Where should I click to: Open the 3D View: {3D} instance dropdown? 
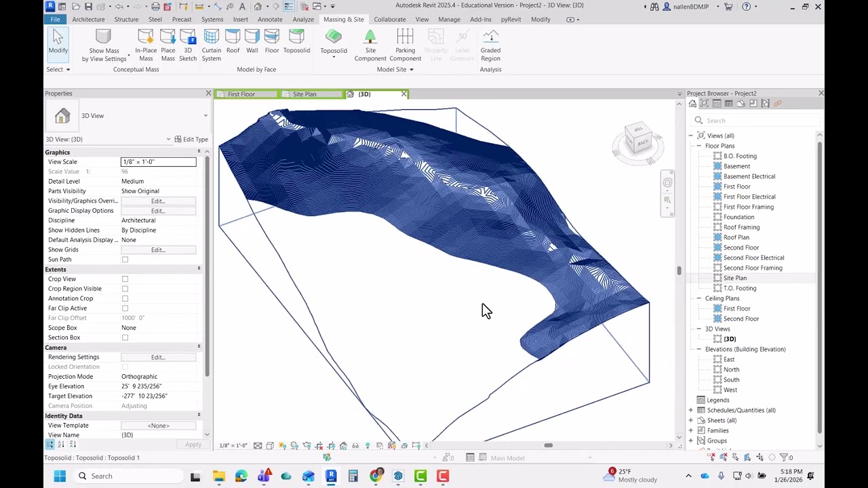click(x=168, y=140)
